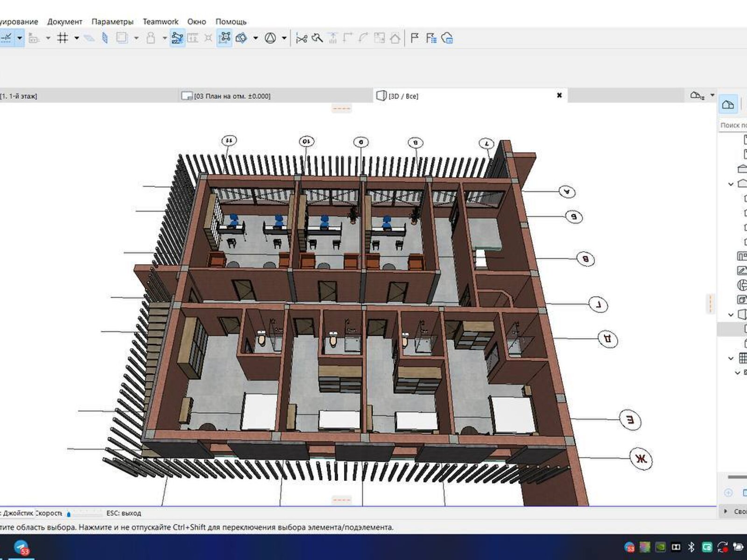This screenshot has height=560, width=747.
Task: Open the Teamwork menu
Action: click(160, 21)
